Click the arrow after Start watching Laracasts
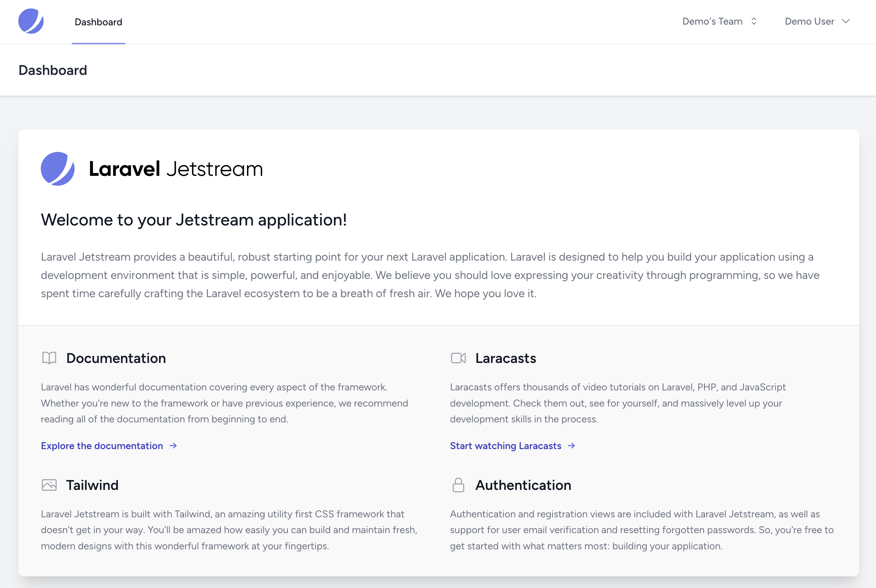The width and height of the screenshot is (876, 588). click(x=572, y=446)
